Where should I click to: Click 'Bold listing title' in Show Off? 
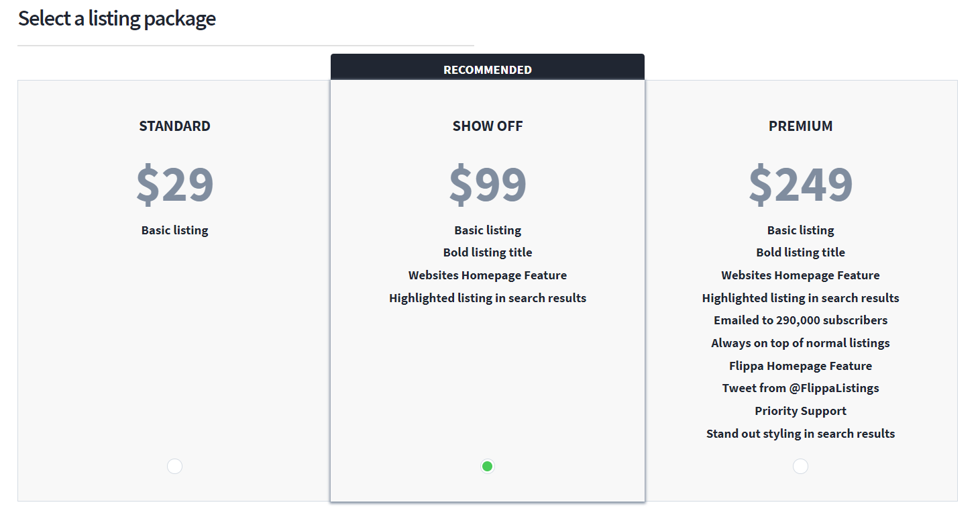[x=488, y=252]
